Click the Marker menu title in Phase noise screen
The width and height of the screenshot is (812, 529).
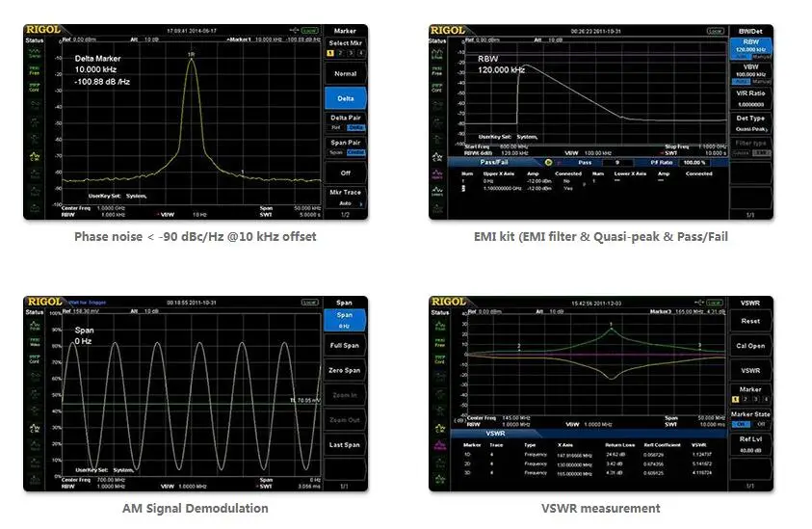(x=345, y=31)
